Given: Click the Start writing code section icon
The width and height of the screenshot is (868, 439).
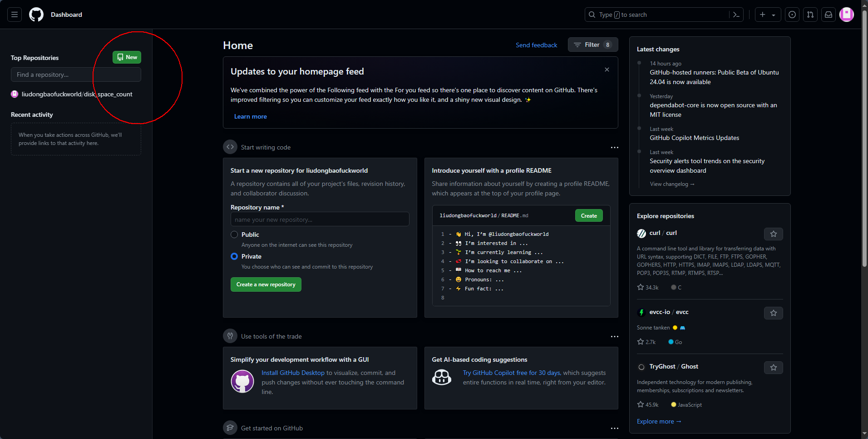Looking at the screenshot, I should point(230,147).
